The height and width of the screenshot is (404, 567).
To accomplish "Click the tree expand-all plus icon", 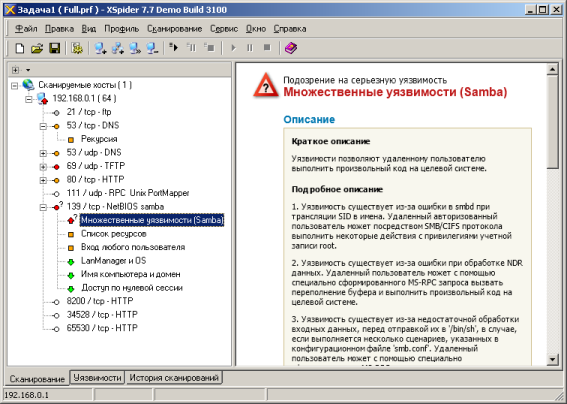I will coord(16,70).
